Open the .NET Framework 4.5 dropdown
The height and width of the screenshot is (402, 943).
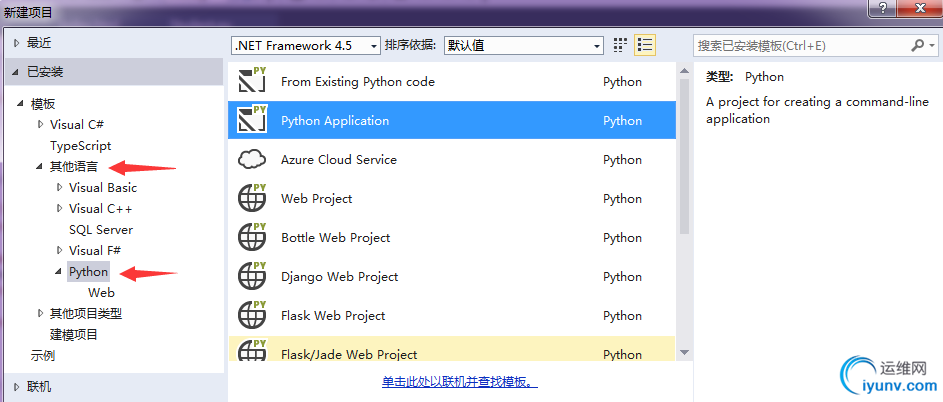[x=306, y=46]
